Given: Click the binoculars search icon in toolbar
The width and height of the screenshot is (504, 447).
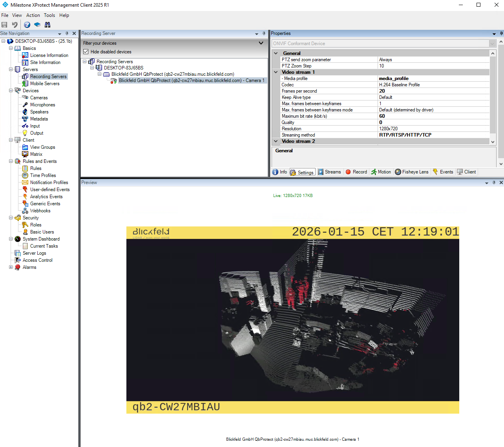Looking at the screenshot, I should click(47, 25).
